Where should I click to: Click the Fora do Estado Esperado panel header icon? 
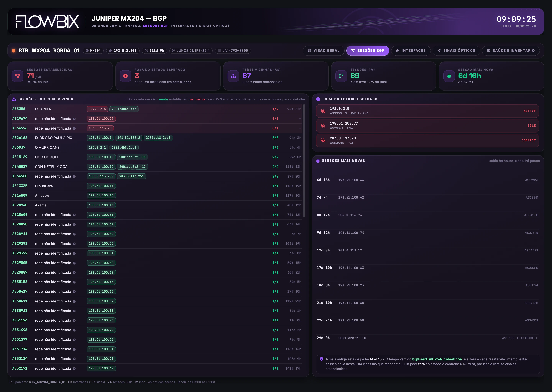tap(318, 99)
